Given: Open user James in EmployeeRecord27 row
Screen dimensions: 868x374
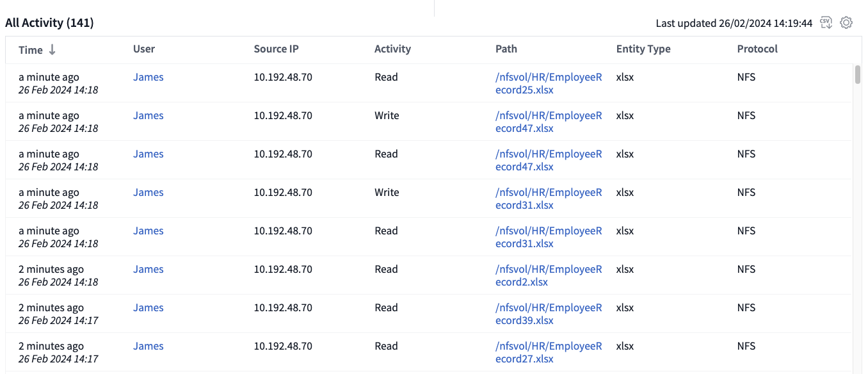Looking at the screenshot, I should pos(149,346).
